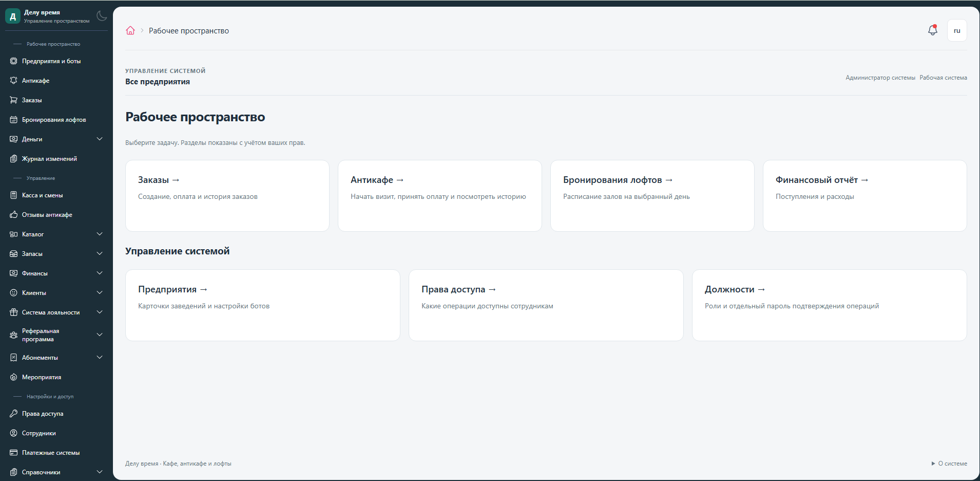Click Бронирования лофтов calendar icon

14,120
